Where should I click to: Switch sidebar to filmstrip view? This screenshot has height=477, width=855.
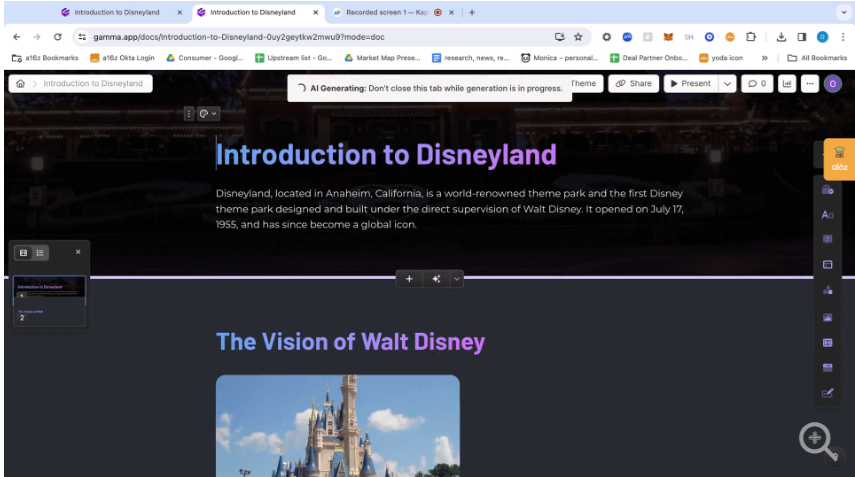click(x=23, y=252)
